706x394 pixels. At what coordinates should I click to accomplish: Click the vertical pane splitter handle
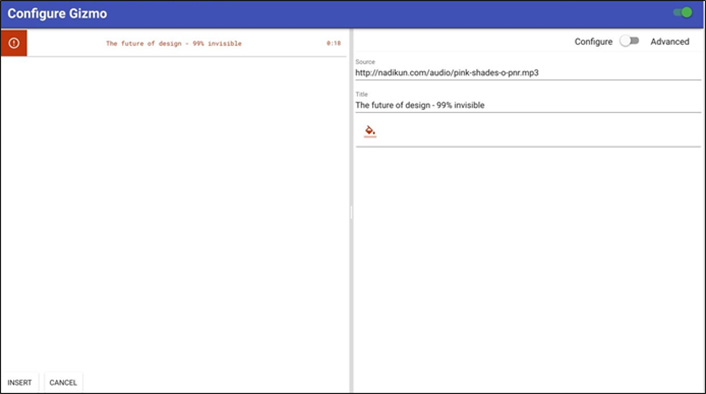351,212
